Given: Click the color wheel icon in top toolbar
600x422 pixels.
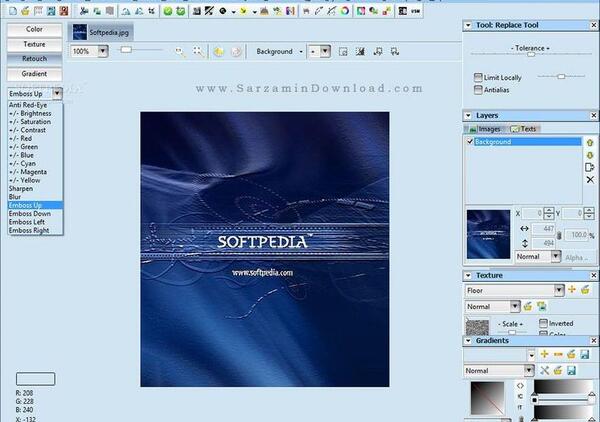Looking at the screenshot, I should pyautogui.click(x=345, y=11).
